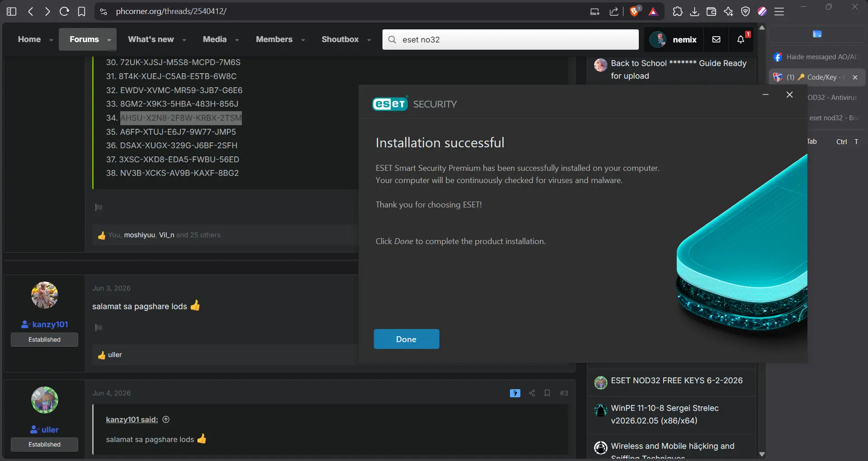Viewport: 868px width, 461px height.
Task: Open the forum inbox envelope icon
Action: (716, 39)
